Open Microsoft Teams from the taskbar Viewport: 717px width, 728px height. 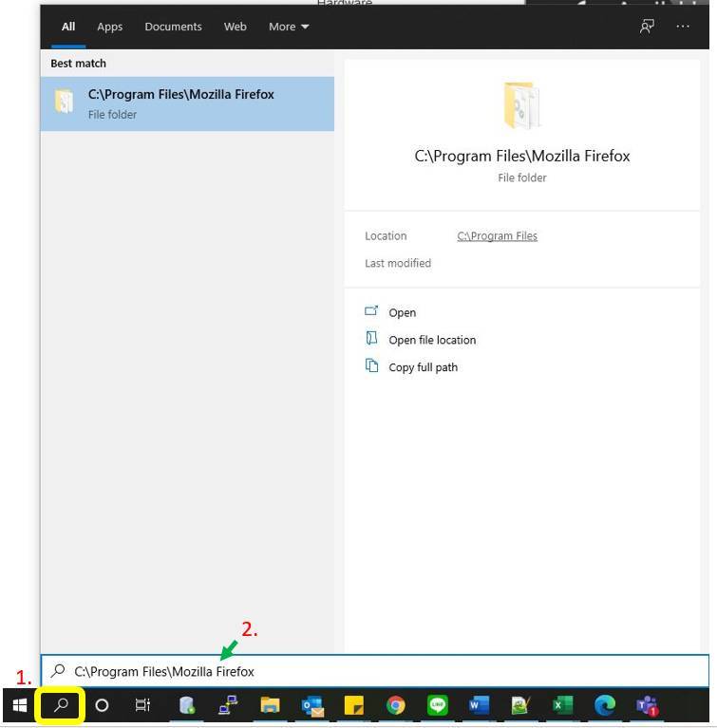point(647,706)
